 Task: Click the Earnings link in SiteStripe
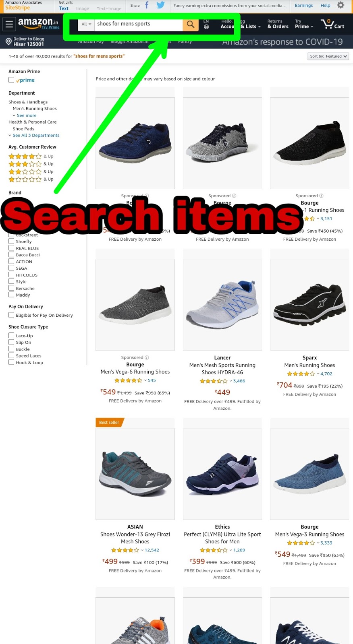[x=304, y=6]
